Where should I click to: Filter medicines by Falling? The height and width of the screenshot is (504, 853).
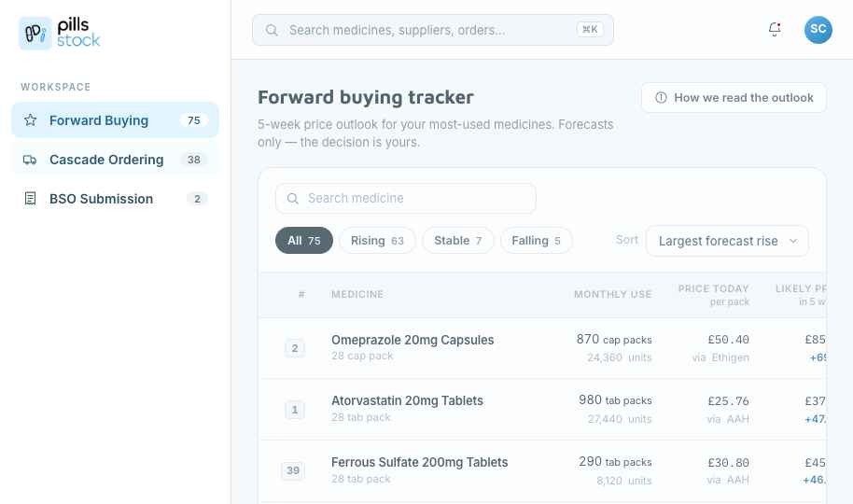[x=536, y=241]
